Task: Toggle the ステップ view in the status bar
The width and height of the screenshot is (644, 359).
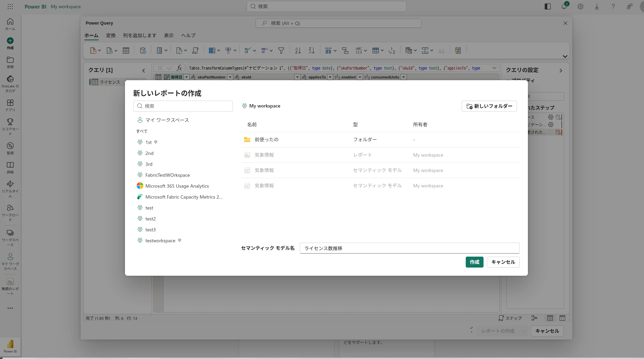Action: tap(510, 318)
